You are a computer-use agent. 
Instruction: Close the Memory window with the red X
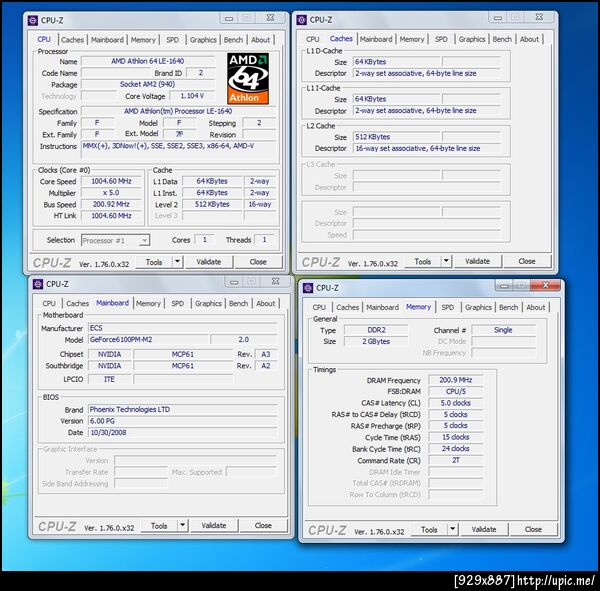click(546, 285)
